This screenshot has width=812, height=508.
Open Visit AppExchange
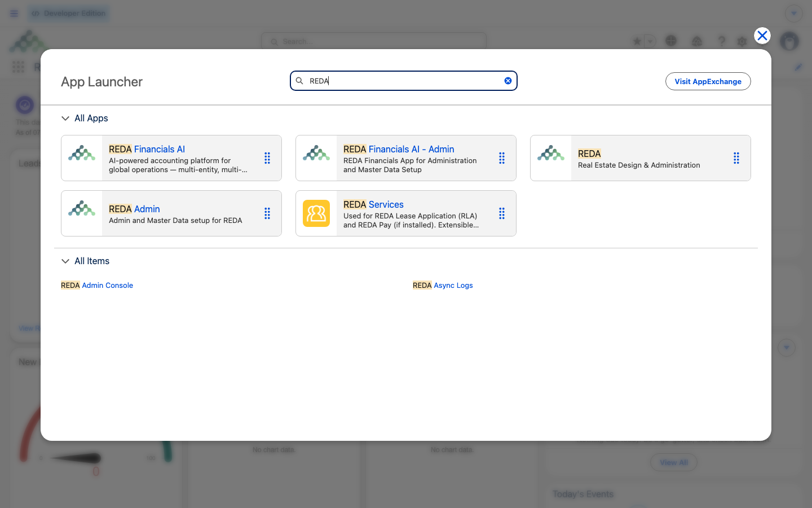(708, 81)
